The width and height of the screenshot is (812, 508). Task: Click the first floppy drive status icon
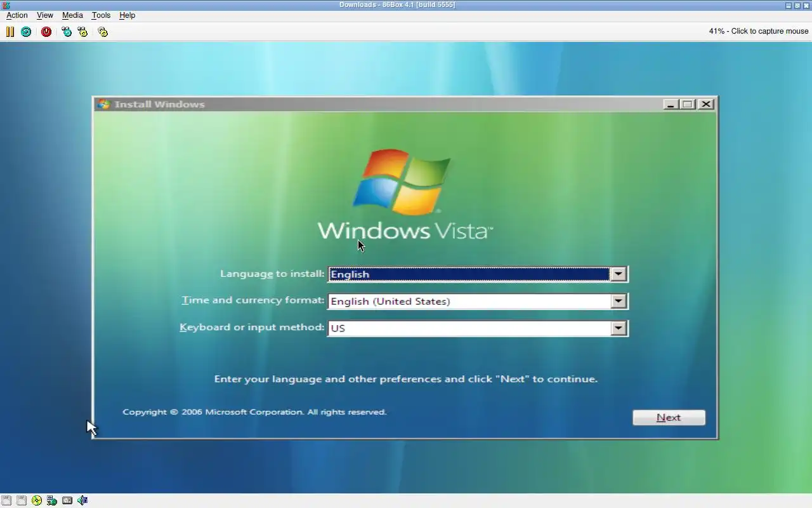6,500
